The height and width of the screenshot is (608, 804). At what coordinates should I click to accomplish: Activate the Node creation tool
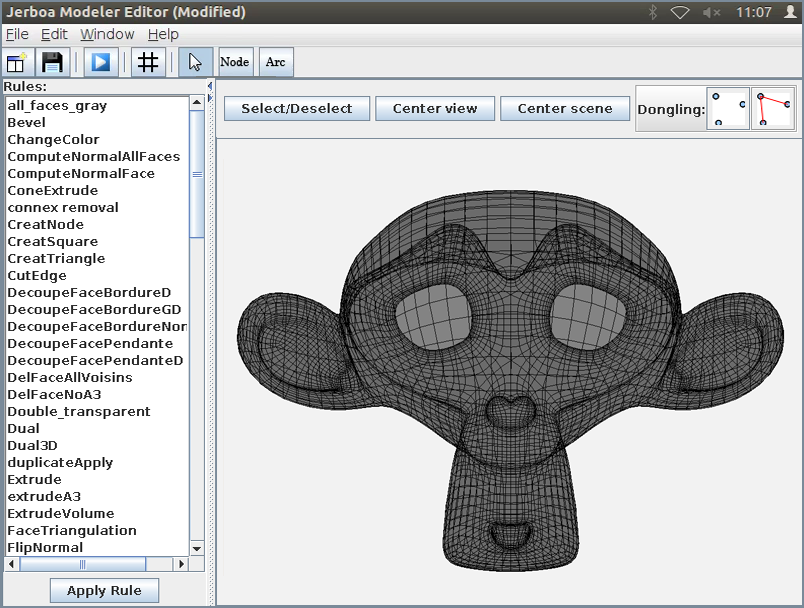[234, 62]
